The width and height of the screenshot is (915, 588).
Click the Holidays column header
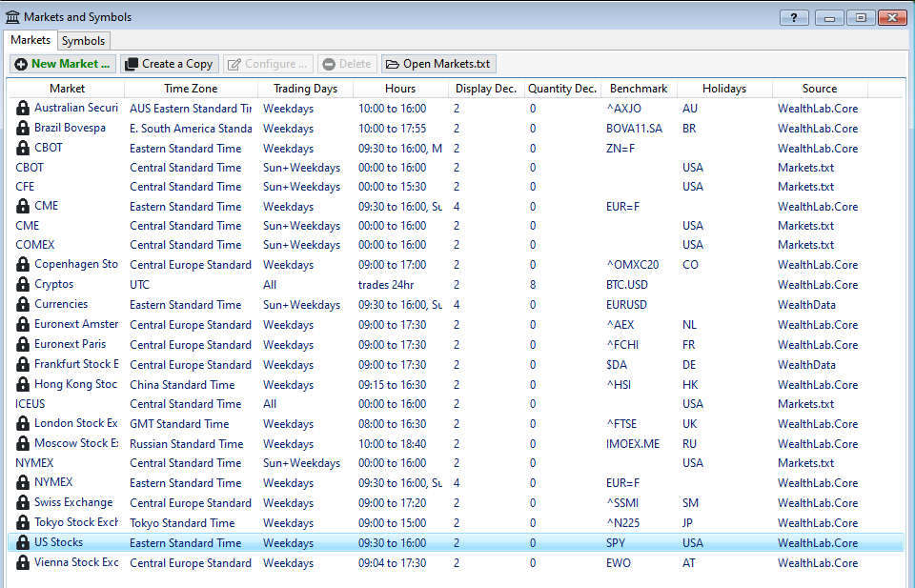724,89
